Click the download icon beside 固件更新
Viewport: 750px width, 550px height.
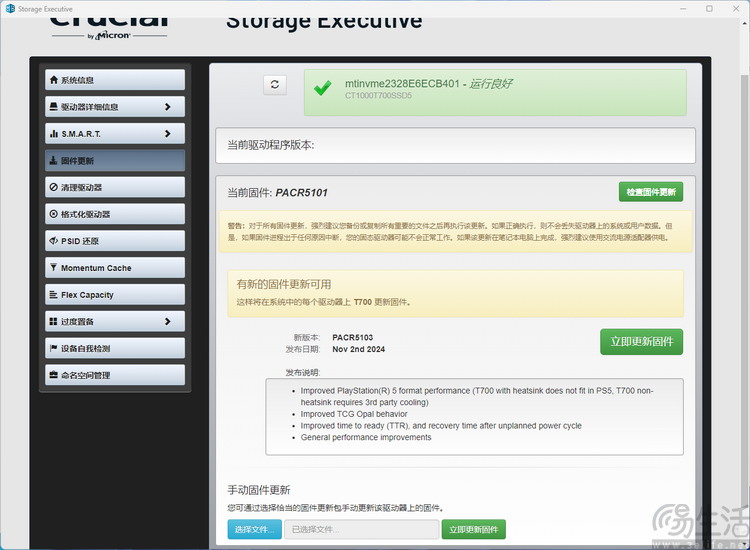point(54,160)
